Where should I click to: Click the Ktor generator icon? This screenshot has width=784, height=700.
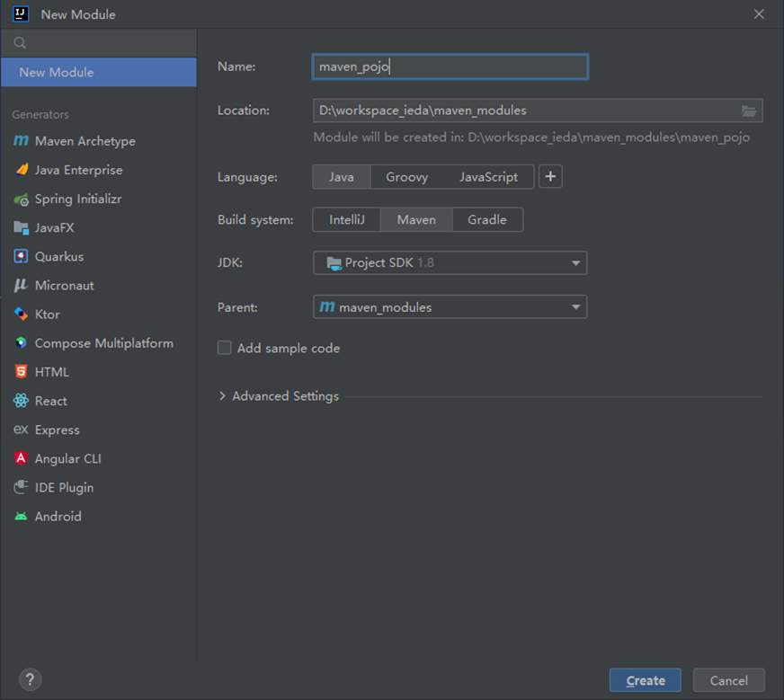pyautogui.click(x=21, y=315)
